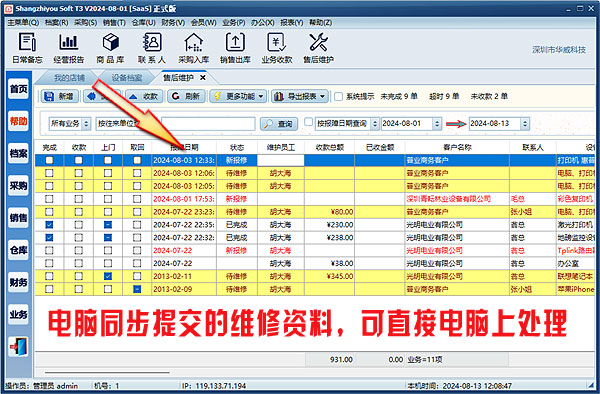The height and width of the screenshot is (394, 600).
Task: Check 收款 for the 2024-08-01 17:53 row
Action: [78, 199]
